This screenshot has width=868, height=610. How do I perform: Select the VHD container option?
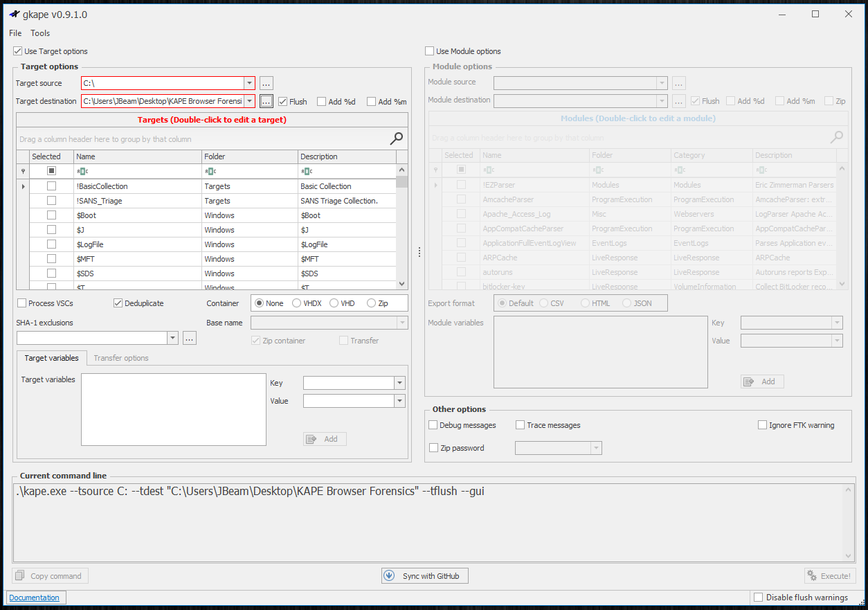pyautogui.click(x=334, y=303)
